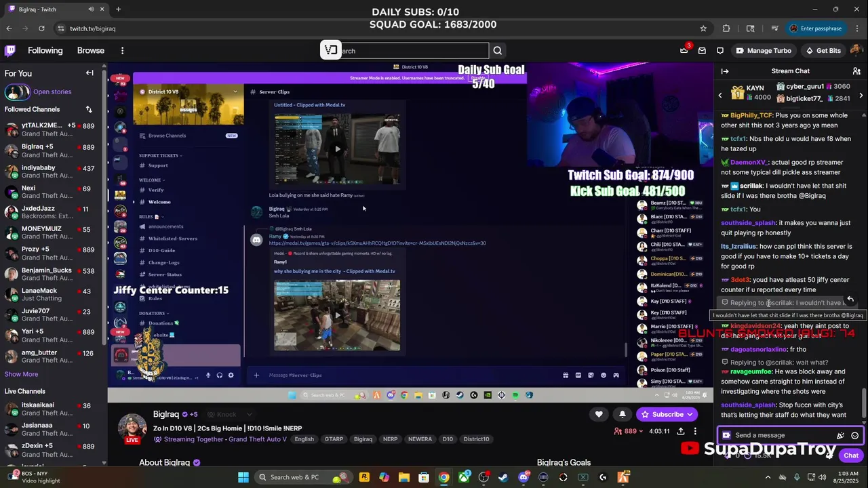Click the English language tag
Screen dimensions: 868x488
(x=304, y=439)
